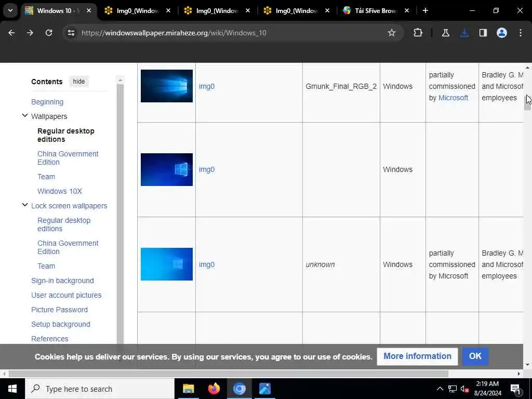
Task: Switch to the first Img0_(Windows tab
Action: tap(137, 10)
